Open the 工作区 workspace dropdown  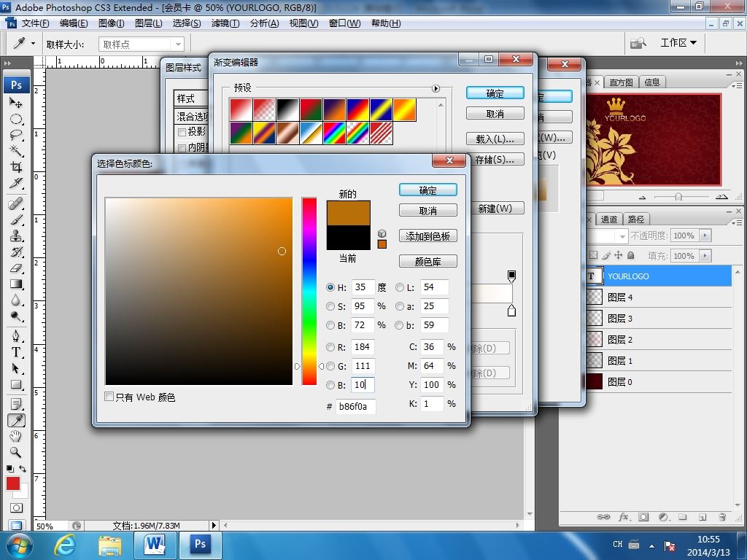point(678,43)
